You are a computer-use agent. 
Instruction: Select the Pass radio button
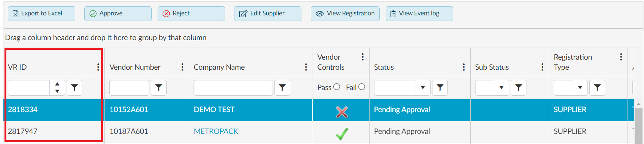click(337, 87)
